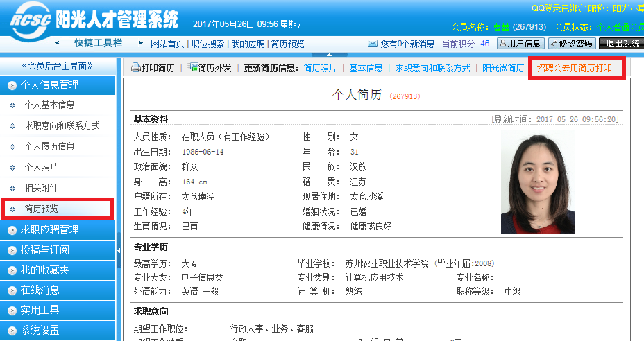Viewport: 644px width, 341px height.
Task: Click the RCSC logo
Action: coord(29,21)
